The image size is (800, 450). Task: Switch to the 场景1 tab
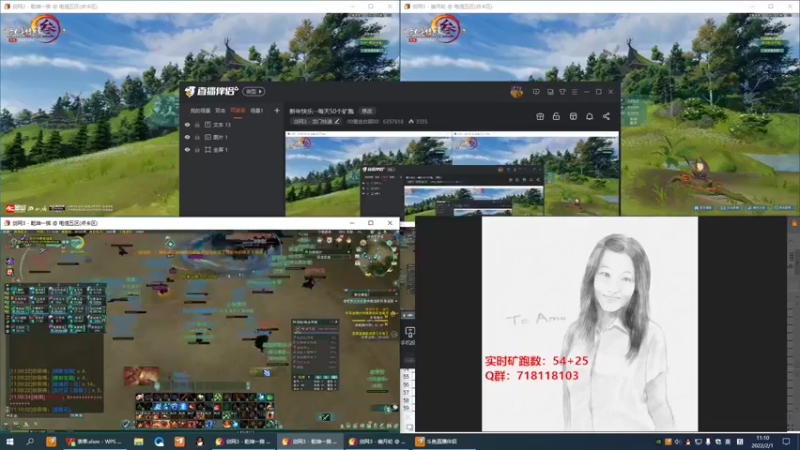(x=257, y=111)
